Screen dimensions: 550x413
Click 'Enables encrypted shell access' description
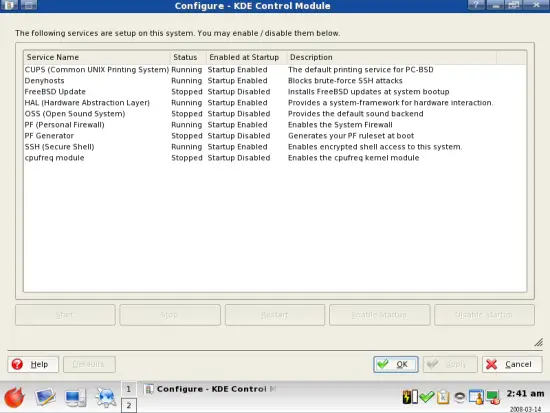coord(375,147)
